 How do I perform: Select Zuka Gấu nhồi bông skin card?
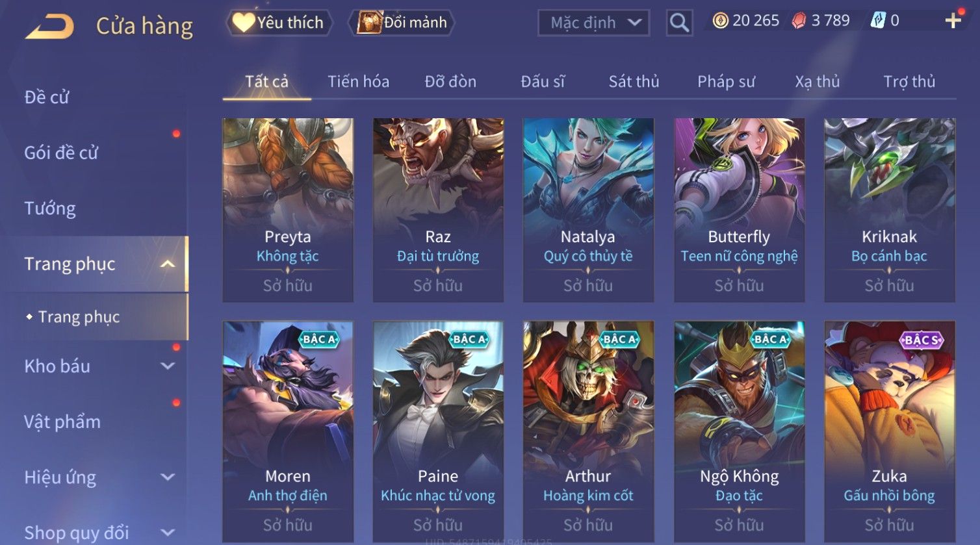(890, 432)
